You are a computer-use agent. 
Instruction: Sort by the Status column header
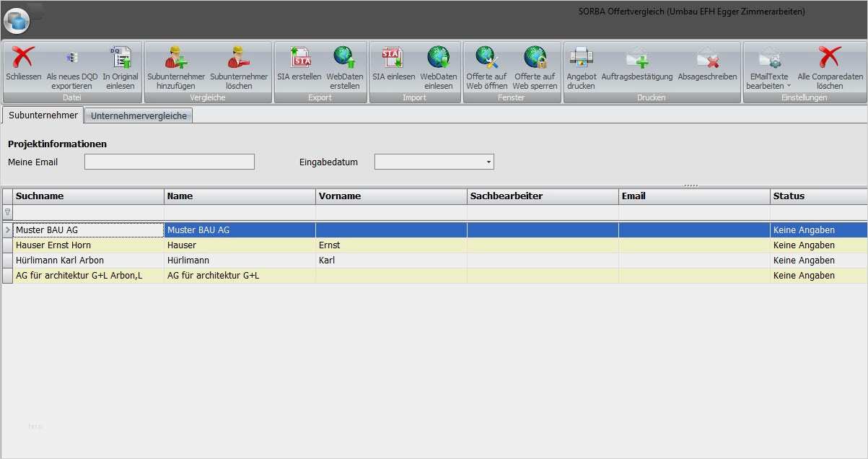(819, 196)
